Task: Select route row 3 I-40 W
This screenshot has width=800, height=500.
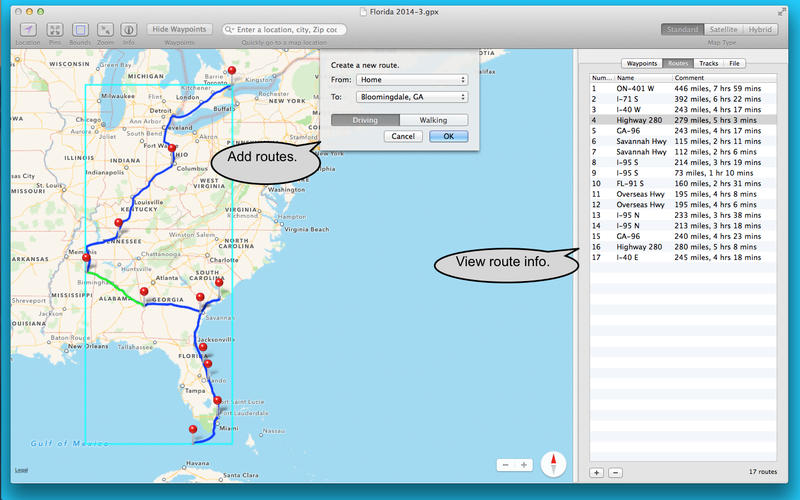Action: (683, 110)
